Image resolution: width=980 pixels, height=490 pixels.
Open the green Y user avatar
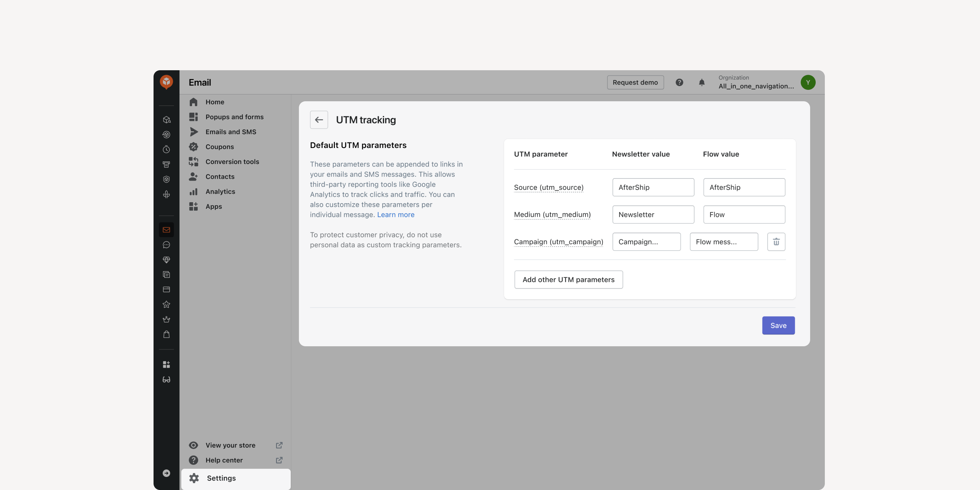click(x=808, y=82)
